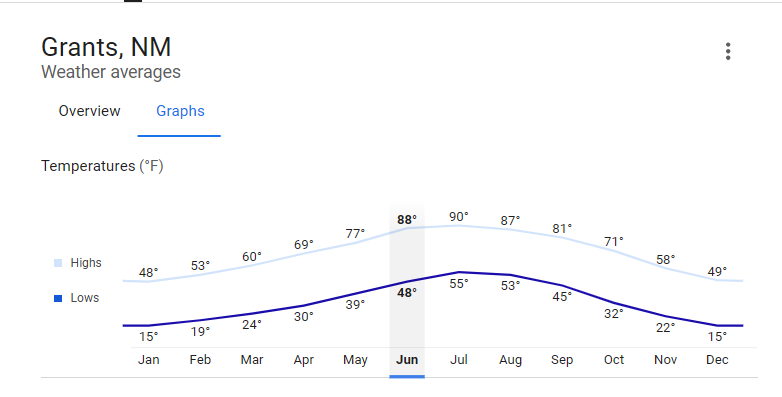Select Aug on the month axis
782x397 pixels.
[510, 360]
